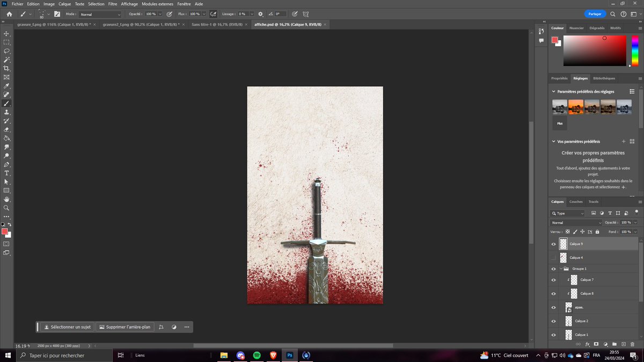Image resolution: width=644 pixels, height=362 pixels.
Task: Open the brush Mode dropdown
Action: (100, 14)
